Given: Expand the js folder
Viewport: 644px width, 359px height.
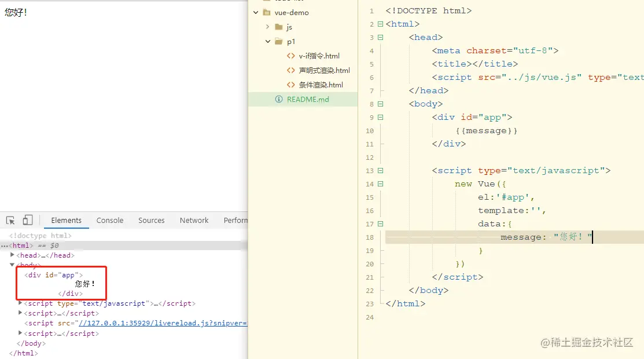Looking at the screenshot, I should point(267,27).
